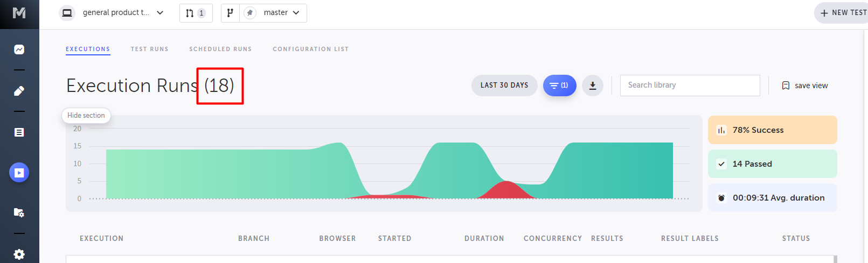This screenshot has height=263, width=868.
Task: Toggle the active filter (1) button
Action: click(x=559, y=86)
